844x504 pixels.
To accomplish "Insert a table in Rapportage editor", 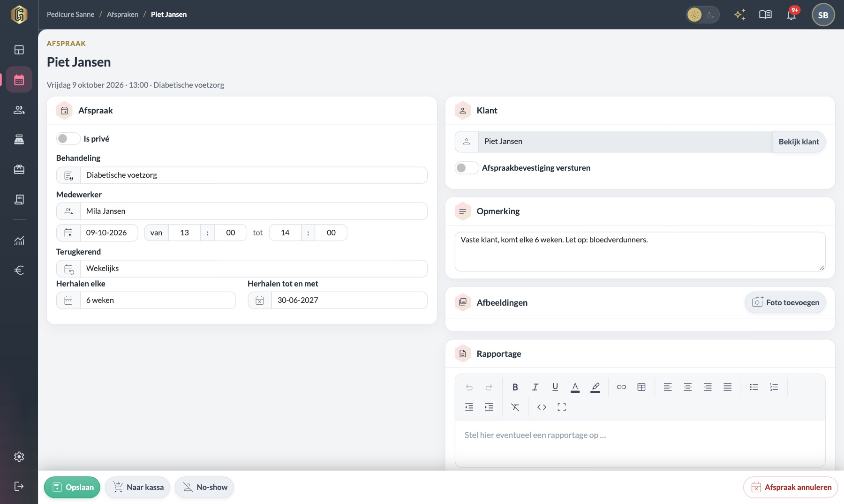I will tap(641, 387).
